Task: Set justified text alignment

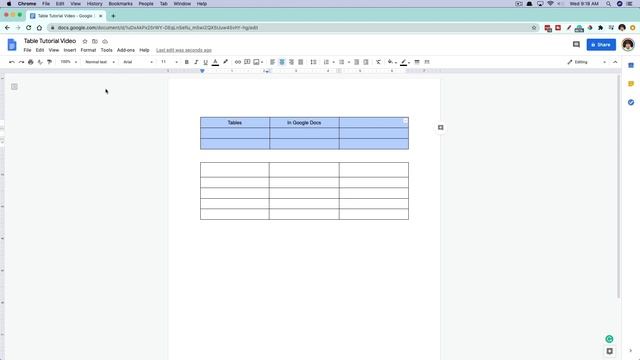Action: [x=300, y=62]
